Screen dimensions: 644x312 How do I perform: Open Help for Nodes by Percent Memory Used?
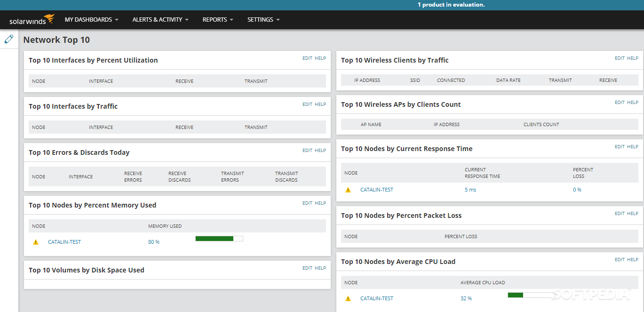[x=320, y=203]
